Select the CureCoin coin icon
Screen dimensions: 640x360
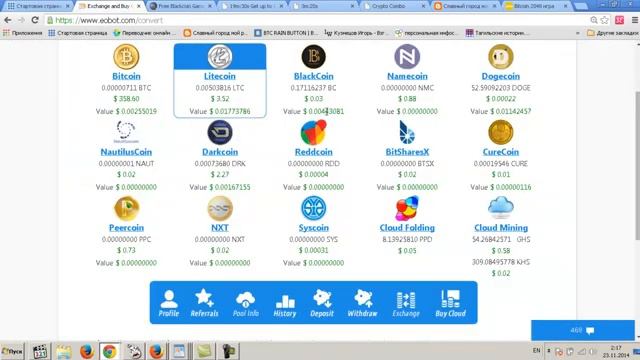(x=500, y=132)
